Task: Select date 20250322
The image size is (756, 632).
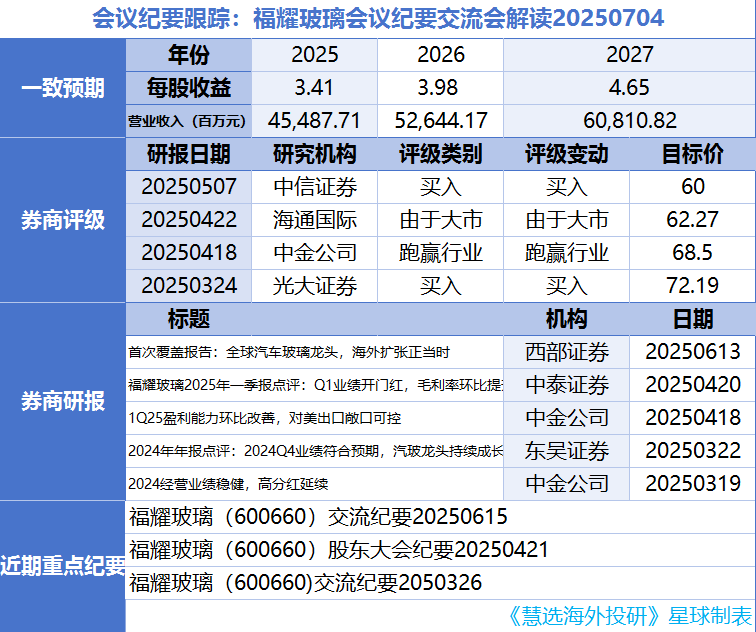Action: [693, 451]
